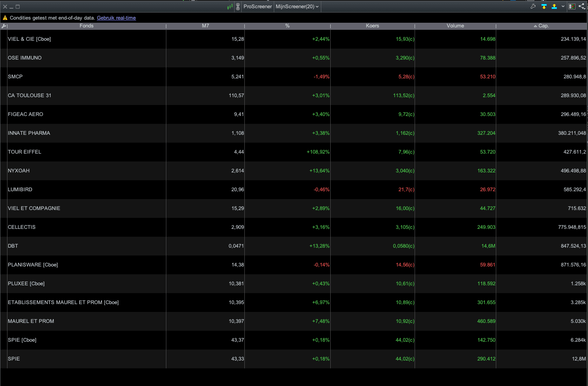
Task: Select the FIGEAC AERO fund name
Action: tap(25, 114)
